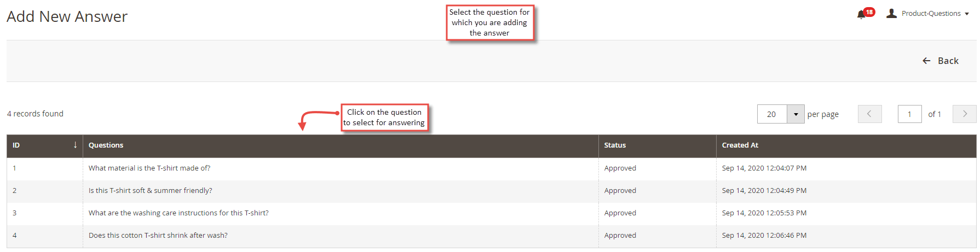Sort by the Created At column header
The height and width of the screenshot is (252, 980).
[740, 145]
